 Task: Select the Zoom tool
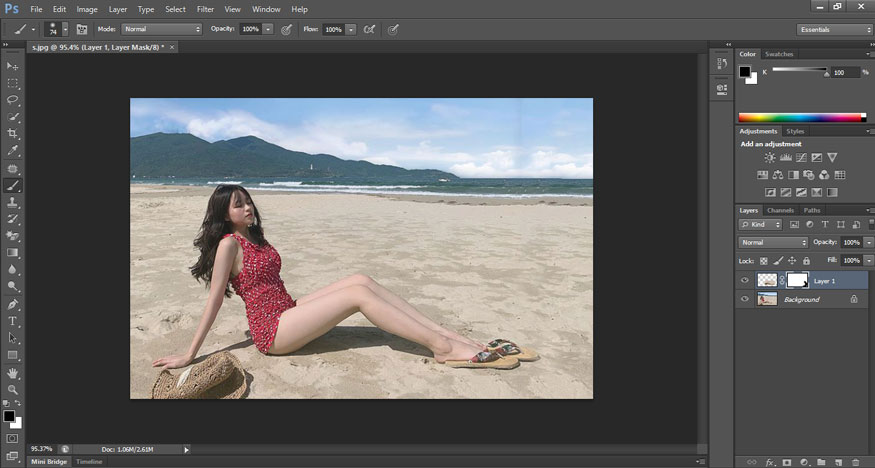pyautogui.click(x=13, y=389)
